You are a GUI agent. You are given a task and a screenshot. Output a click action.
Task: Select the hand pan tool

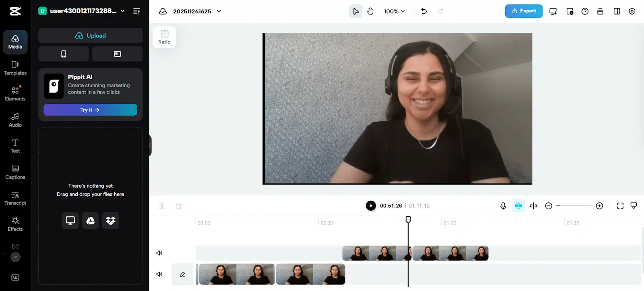(x=370, y=11)
